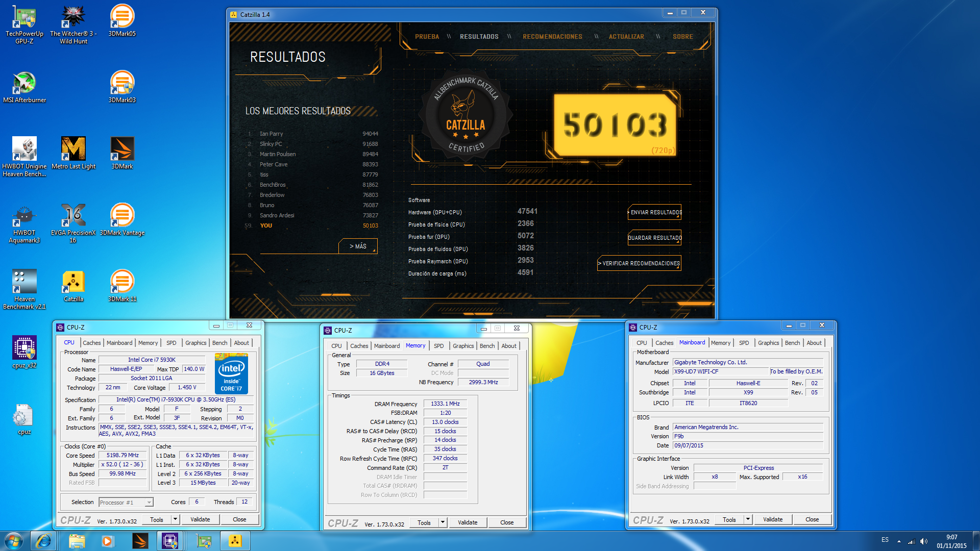Viewport: 980px width, 551px height.
Task: Open PRUEBA tab in Catzilla
Action: coord(427,37)
